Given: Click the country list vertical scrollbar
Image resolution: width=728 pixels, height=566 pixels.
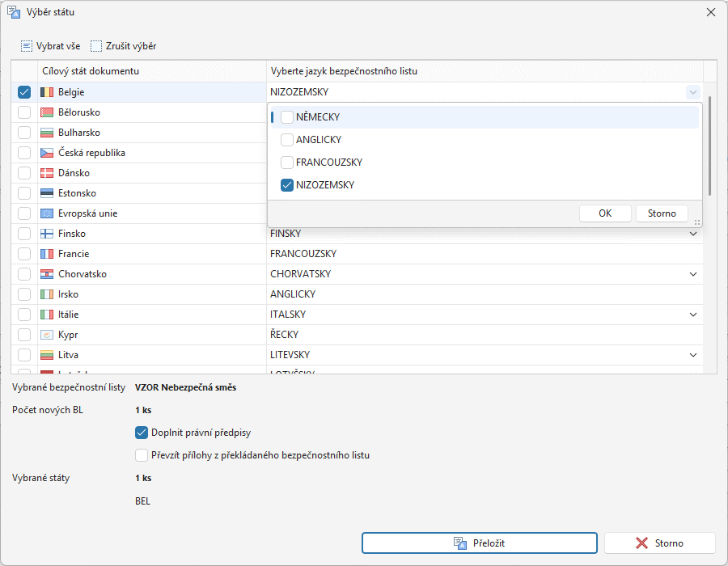Looking at the screenshot, I should point(709,146).
